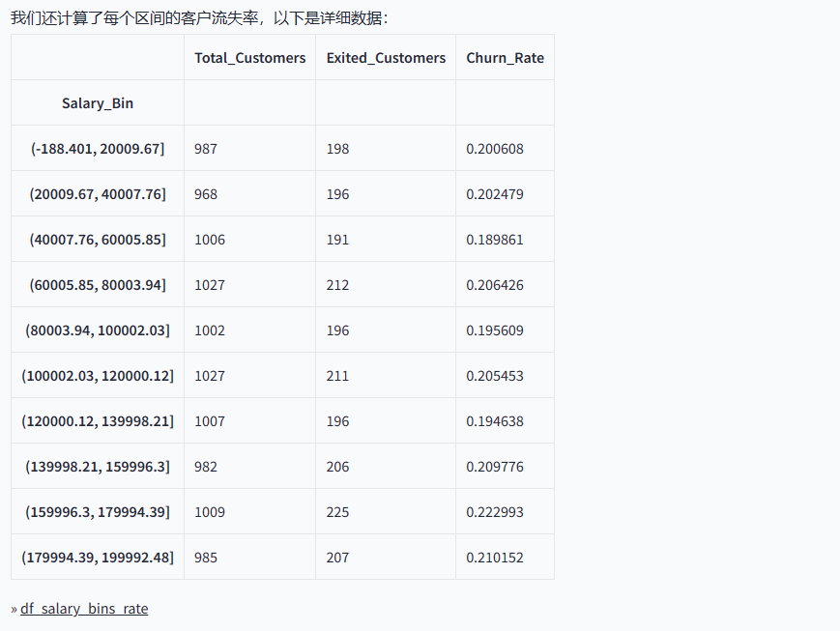Click the Total_Customers column header

[249, 58]
